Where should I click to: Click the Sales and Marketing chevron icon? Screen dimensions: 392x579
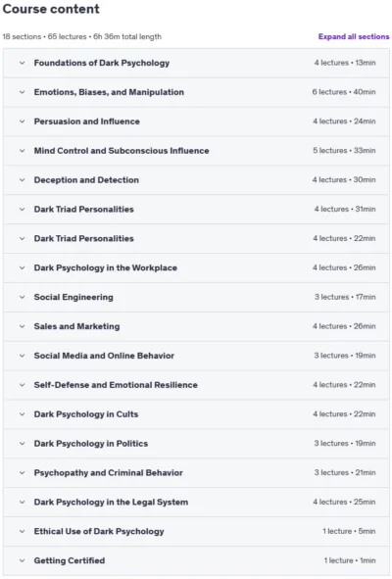coord(23,326)
